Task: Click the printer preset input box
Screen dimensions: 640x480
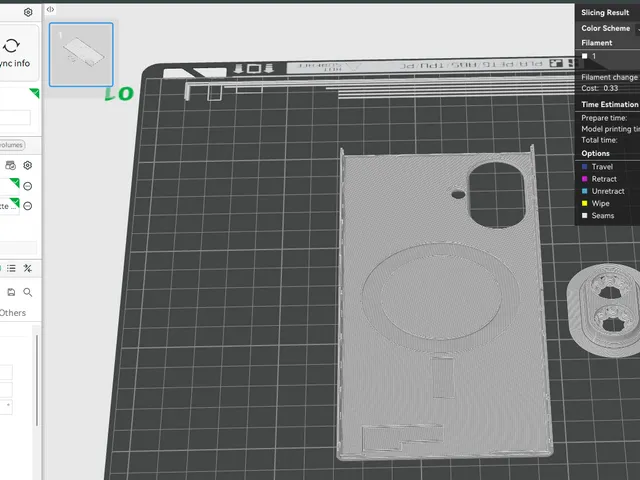Action: 15,118
